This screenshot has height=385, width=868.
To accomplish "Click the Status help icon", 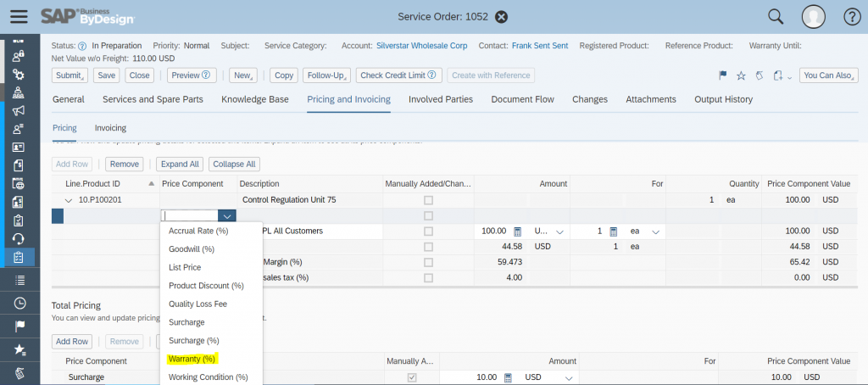I will point(82,46).
